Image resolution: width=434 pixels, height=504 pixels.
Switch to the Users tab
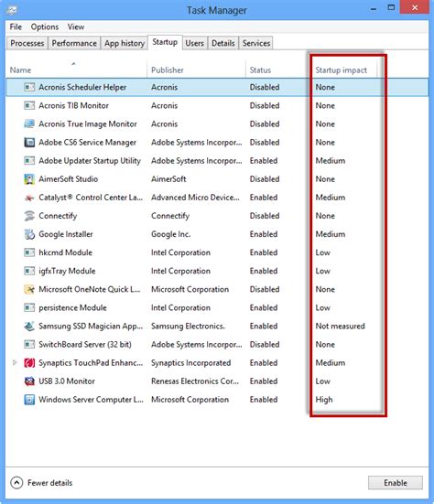point(195,43)
